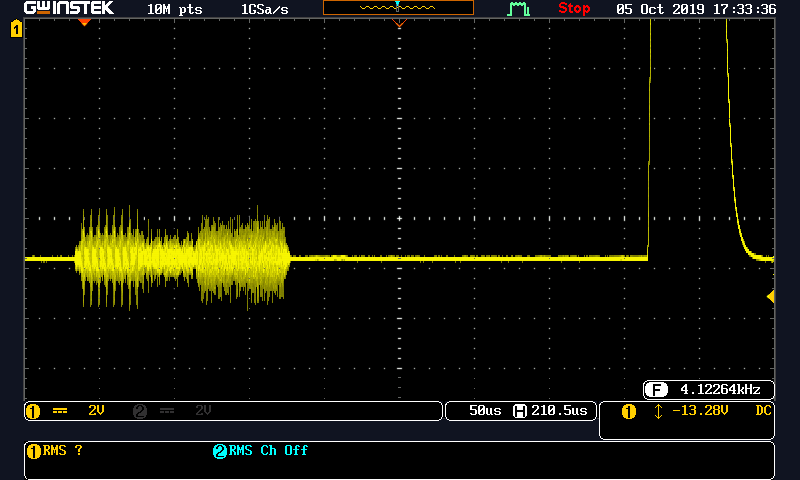The image size is (800, 480).
Task: Click the red Stop acquisition indicator
Action: (x=574, y=8)
